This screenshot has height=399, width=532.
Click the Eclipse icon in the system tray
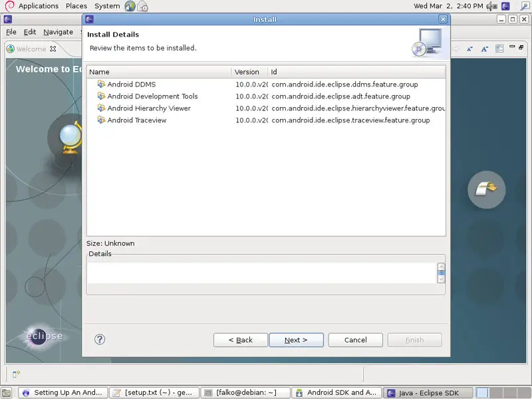coord(505,6)
